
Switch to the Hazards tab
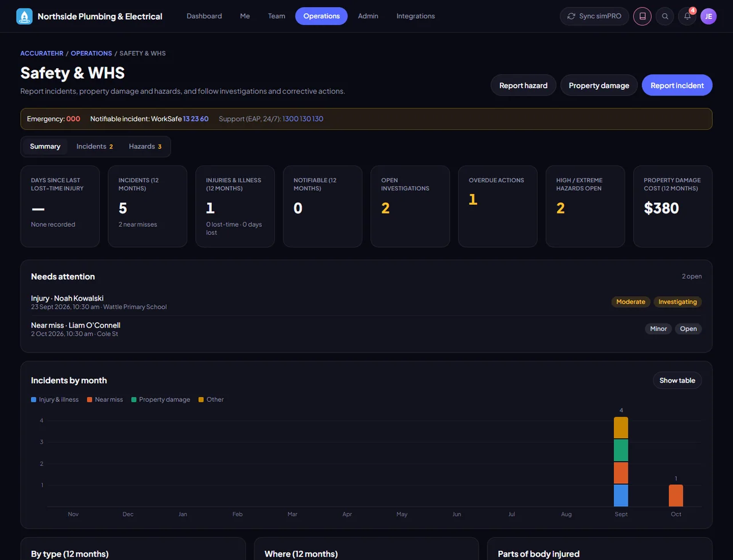145,147
